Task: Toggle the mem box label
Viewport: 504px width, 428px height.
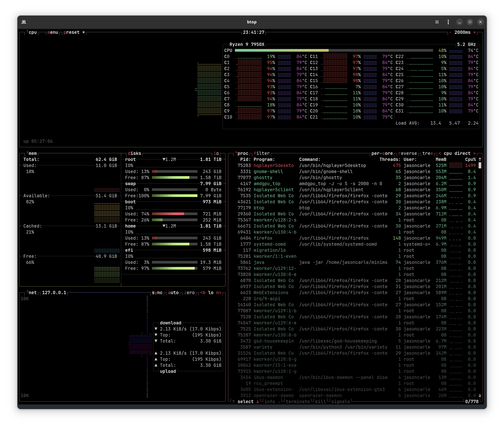Action: tap(32, 153)
